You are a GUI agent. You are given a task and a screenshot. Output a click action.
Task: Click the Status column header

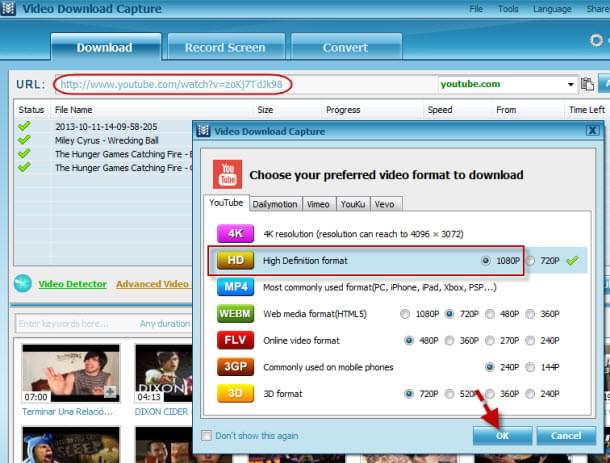point(31,110)
